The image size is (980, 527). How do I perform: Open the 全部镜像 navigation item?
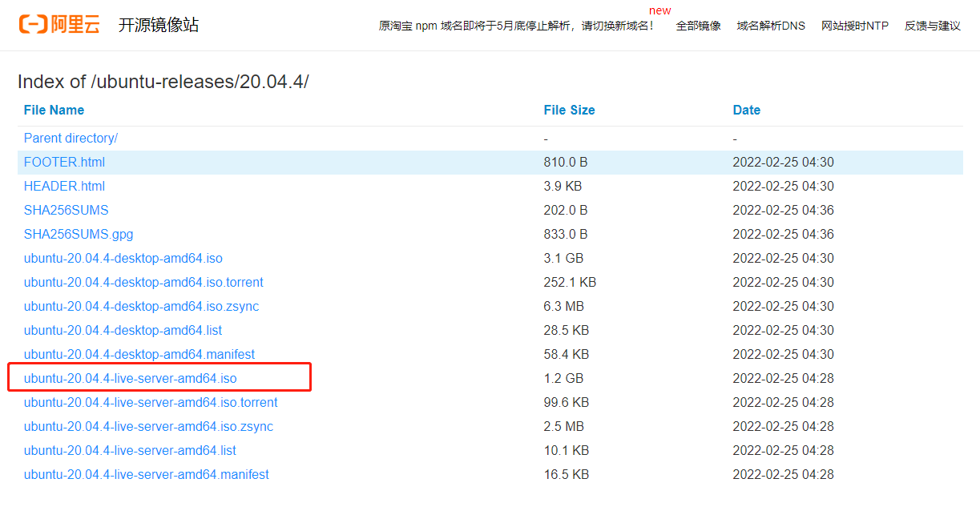coord(698,26)
